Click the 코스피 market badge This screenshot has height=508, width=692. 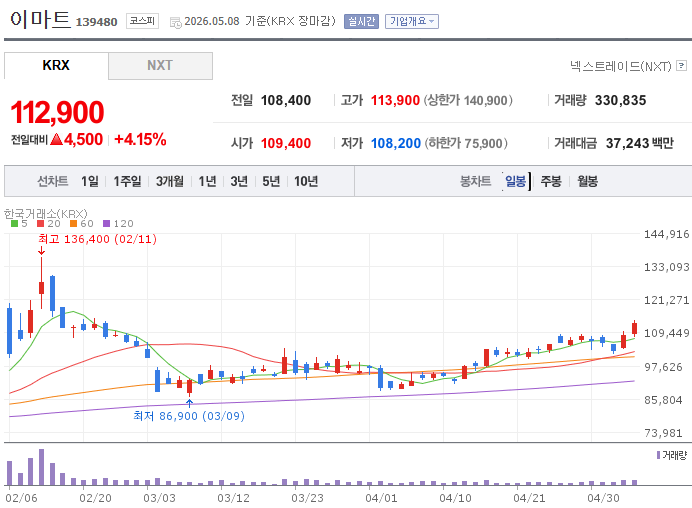coord(142,21)
